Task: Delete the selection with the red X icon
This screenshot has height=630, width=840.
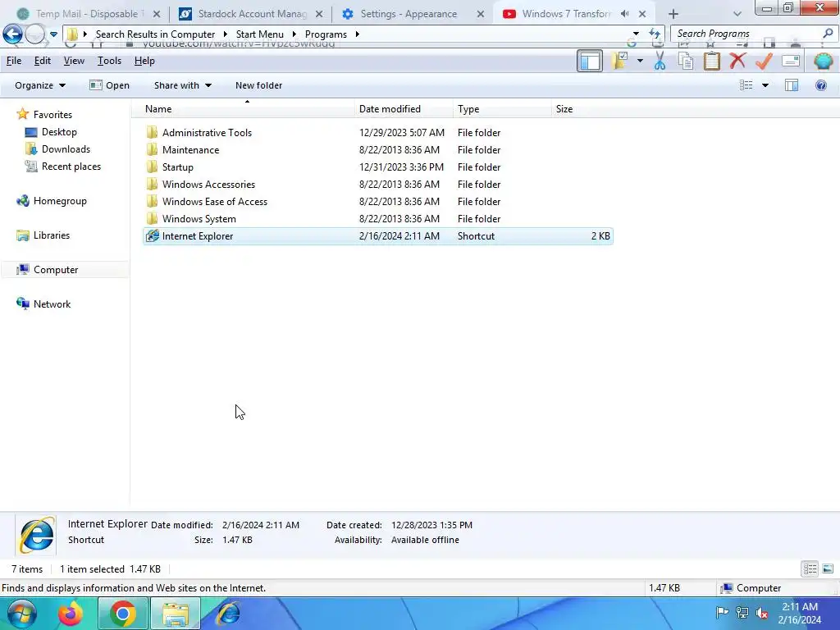Action: click(x=737, y=61)
